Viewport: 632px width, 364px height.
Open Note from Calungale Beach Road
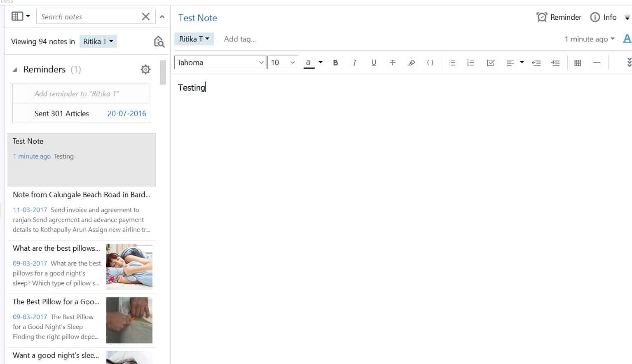point(82,213)
